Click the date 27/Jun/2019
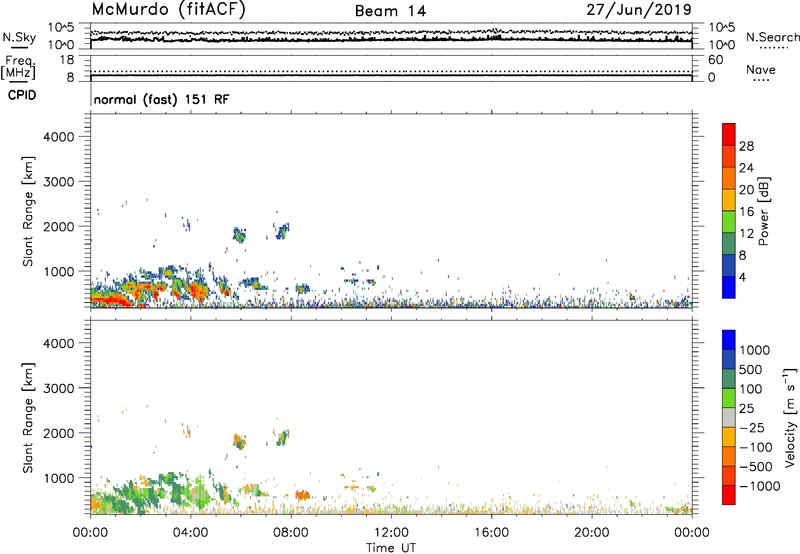 639,10
